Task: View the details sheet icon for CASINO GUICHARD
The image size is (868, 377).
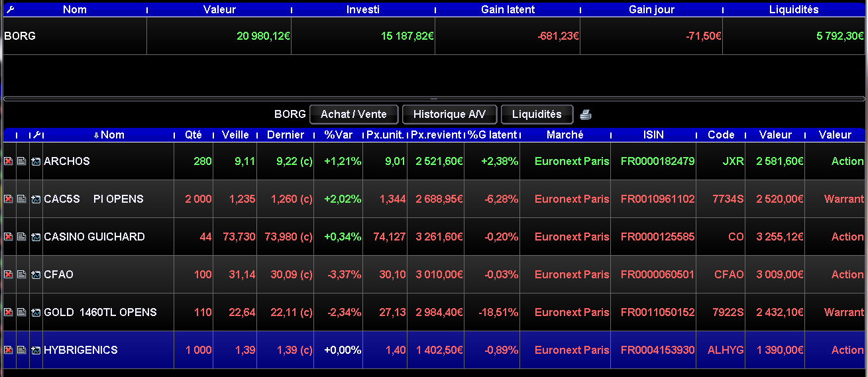Action: 22,237
